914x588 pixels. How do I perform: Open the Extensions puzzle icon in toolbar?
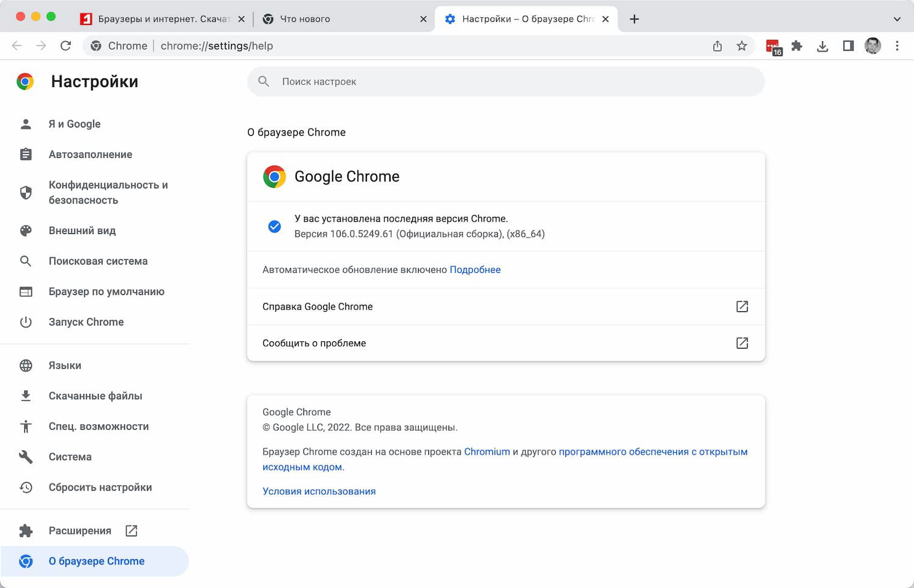[797, 46]
